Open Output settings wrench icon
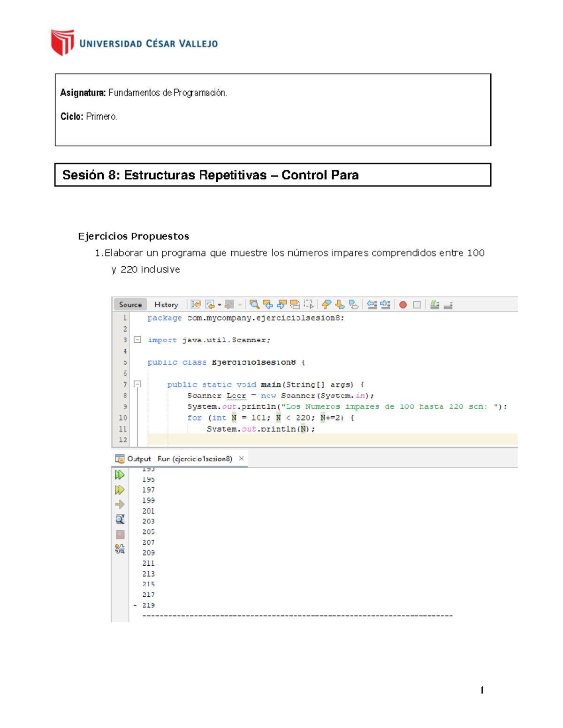 pyautogui.click(x=120, y=549)
